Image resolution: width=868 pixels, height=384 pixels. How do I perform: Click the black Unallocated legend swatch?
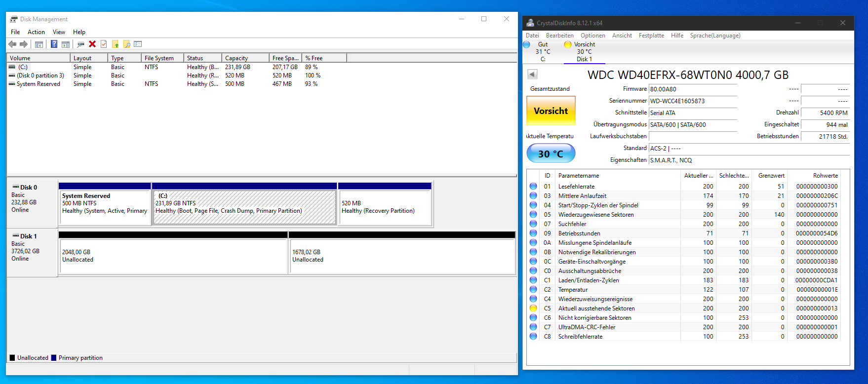click(x=12, y=358)
